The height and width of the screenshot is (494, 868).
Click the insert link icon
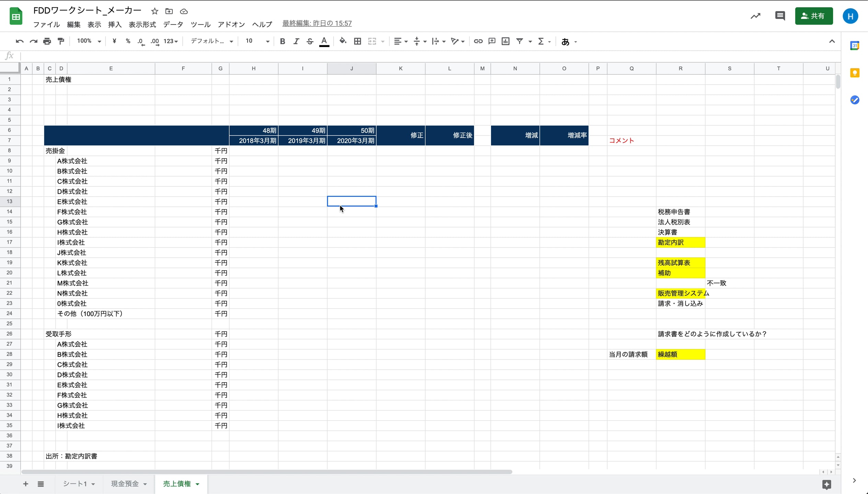coord(478,41)
